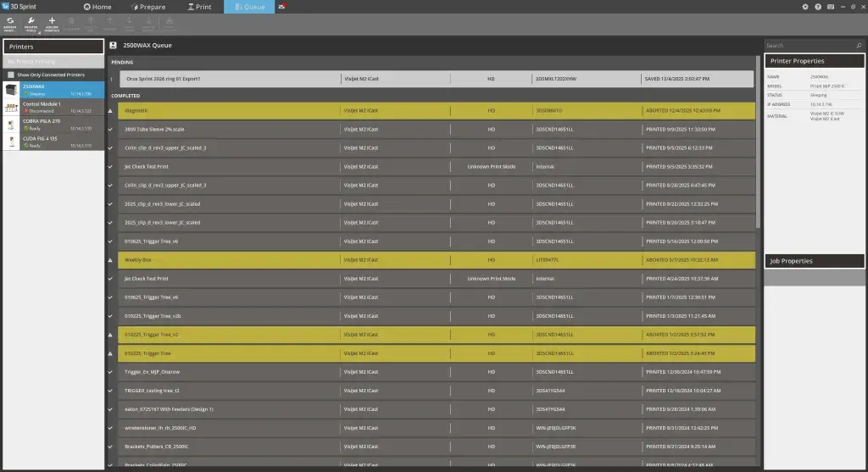Click the COBRA PSLA 270 printer thumbnail
The height and width of the screenshot is (472, 868).
(x=11, y=125)
